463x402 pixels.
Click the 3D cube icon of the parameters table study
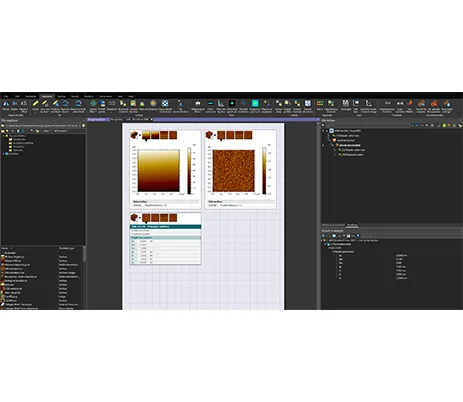[134, 218]
